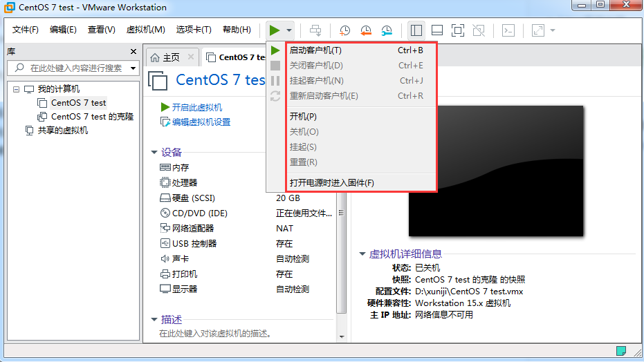Screen dimensions: 644x362
Task: Click the send Ctrl+Alt+Del toolbar icon
Action: click(315, 30)
